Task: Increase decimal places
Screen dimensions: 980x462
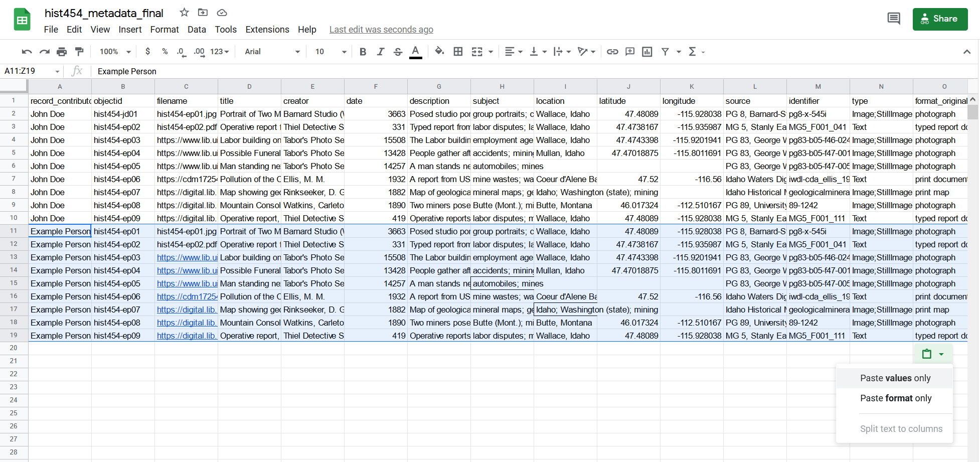Action: 199,52
